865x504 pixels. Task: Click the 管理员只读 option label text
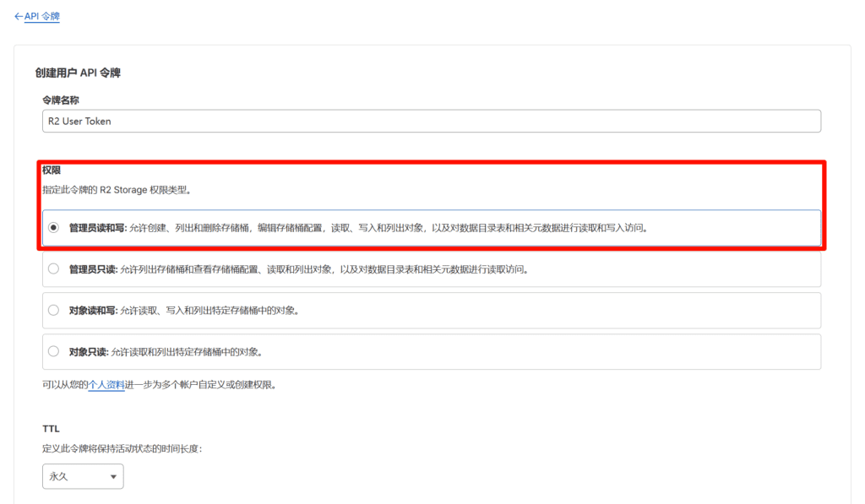[x=93, y=269]
